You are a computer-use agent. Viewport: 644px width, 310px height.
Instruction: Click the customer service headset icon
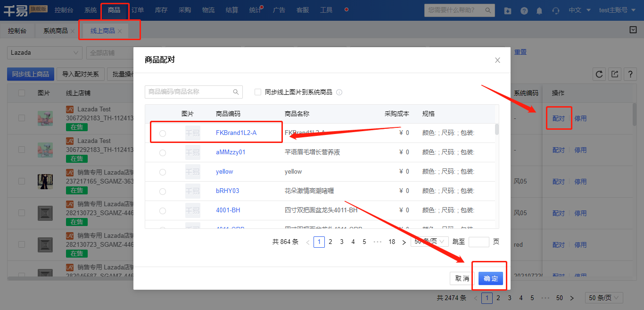point(556,10)
